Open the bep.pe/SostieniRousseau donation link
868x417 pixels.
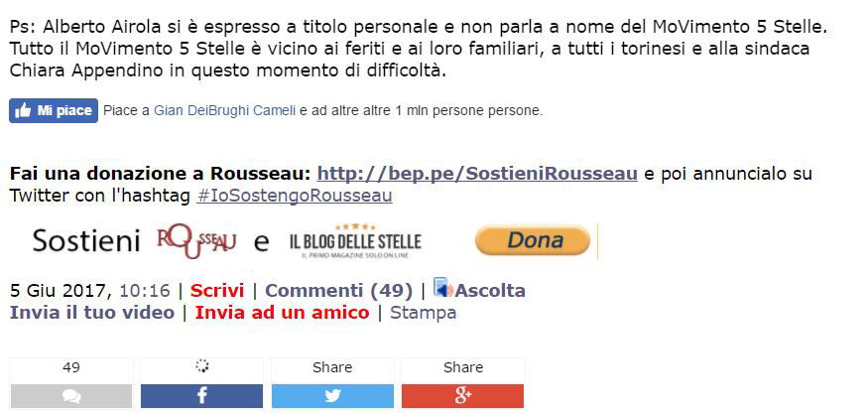point(477,174)
